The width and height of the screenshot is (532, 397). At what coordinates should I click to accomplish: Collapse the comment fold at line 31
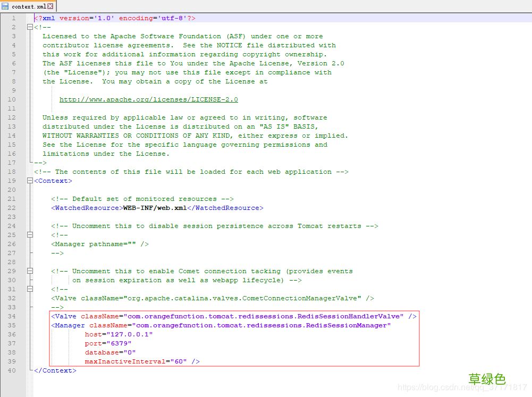30,289
